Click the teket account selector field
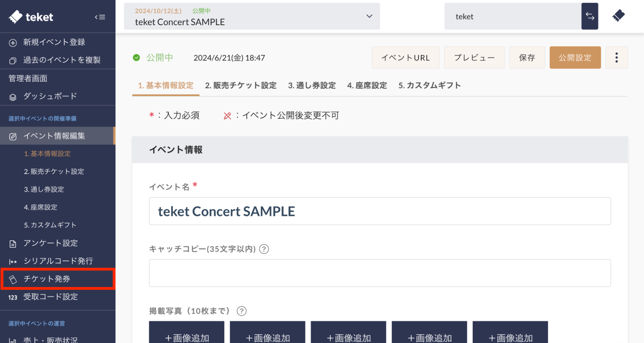 [x=513, y=16]
